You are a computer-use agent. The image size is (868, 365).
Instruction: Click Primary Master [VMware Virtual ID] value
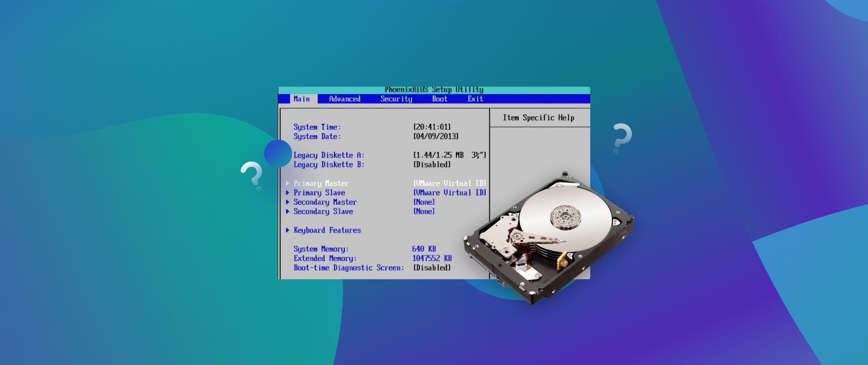tap(450, 183)
